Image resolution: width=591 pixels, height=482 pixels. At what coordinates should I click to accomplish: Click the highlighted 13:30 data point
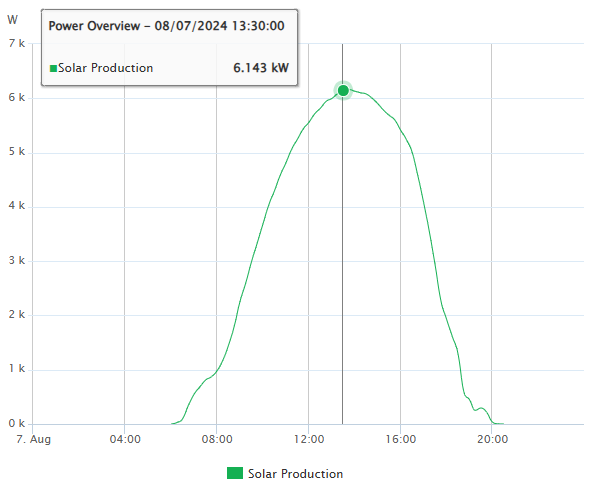(x=343, y=90)
